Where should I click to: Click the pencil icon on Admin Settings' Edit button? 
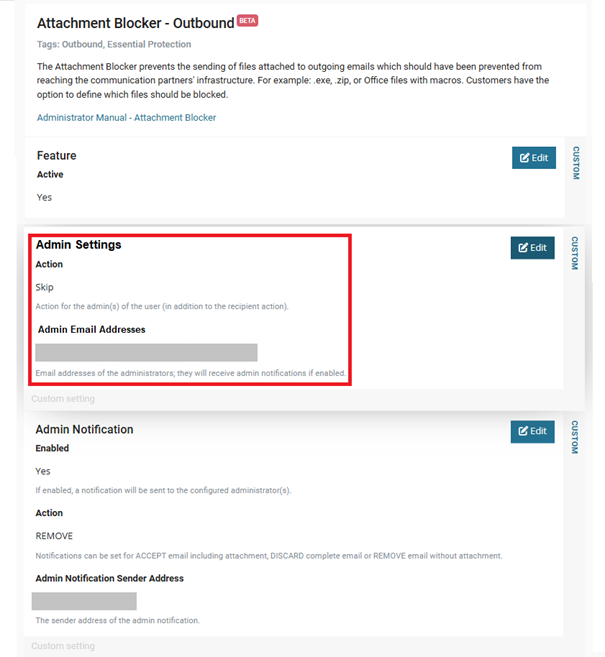tap(523, 248)
